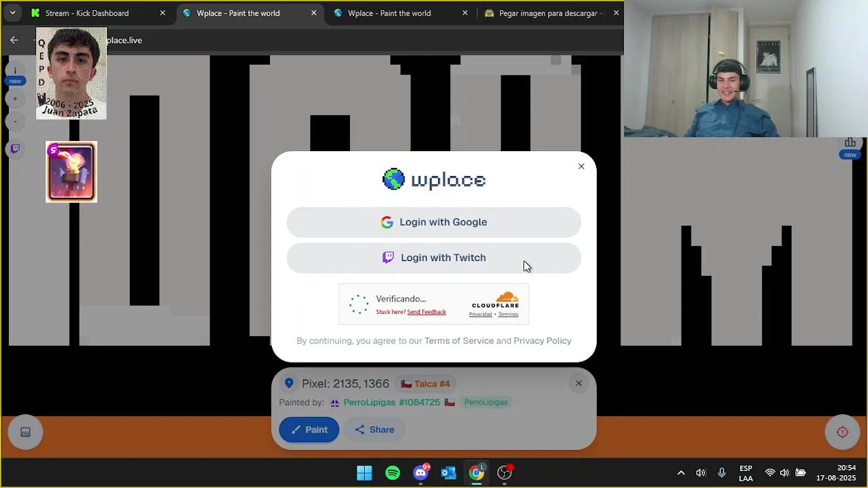The image size is (868, 488).
Task: Click the Share button
Action: 374,430
